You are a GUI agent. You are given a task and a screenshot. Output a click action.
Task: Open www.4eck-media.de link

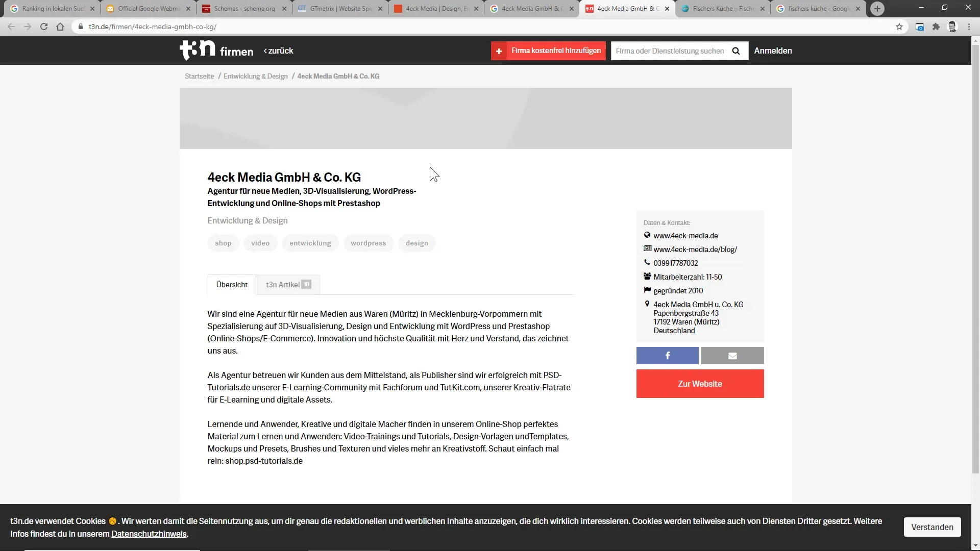[685, 236]
